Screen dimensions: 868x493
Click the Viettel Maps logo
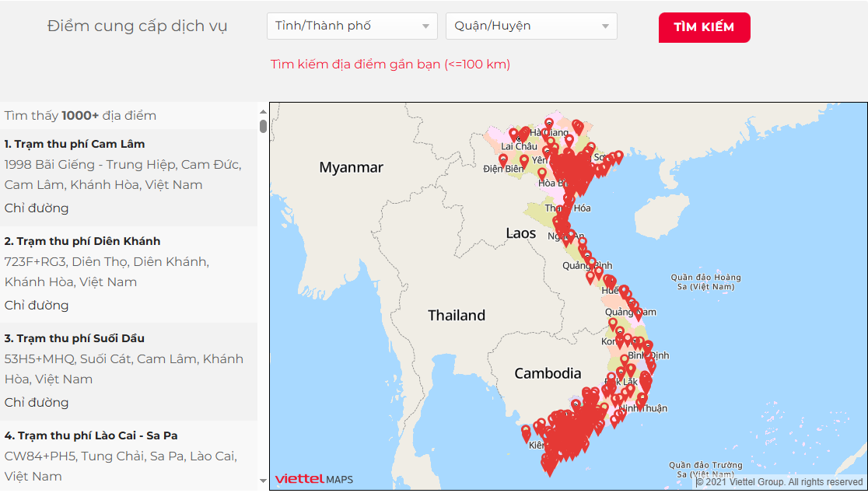[313, 479]
